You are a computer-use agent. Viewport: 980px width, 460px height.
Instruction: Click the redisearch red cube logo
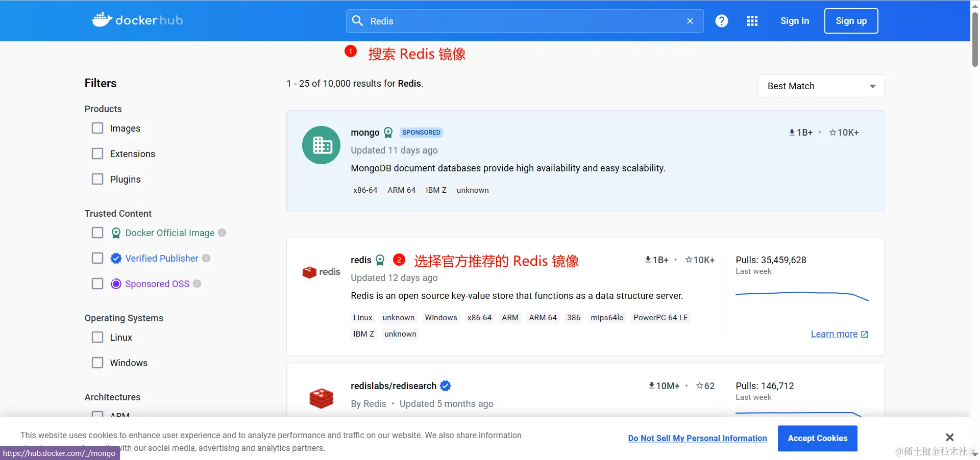pyautogui.click(x=322, y=398)
